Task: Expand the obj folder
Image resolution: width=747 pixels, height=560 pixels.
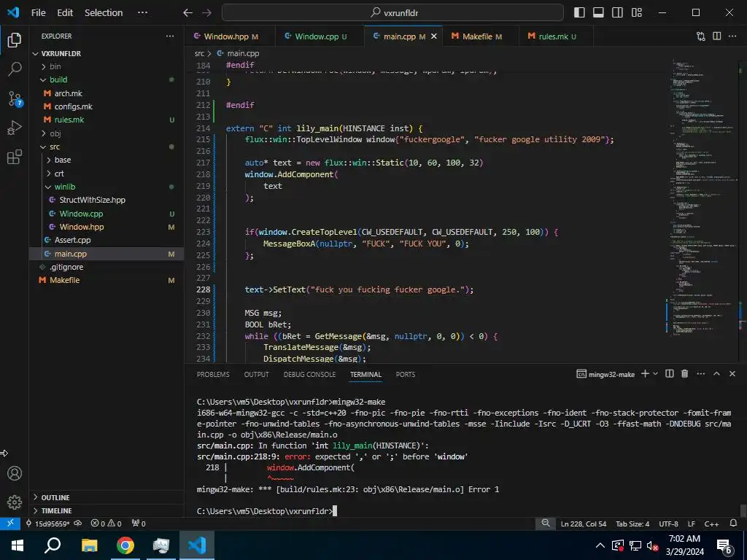Action: tap(107, 133)
